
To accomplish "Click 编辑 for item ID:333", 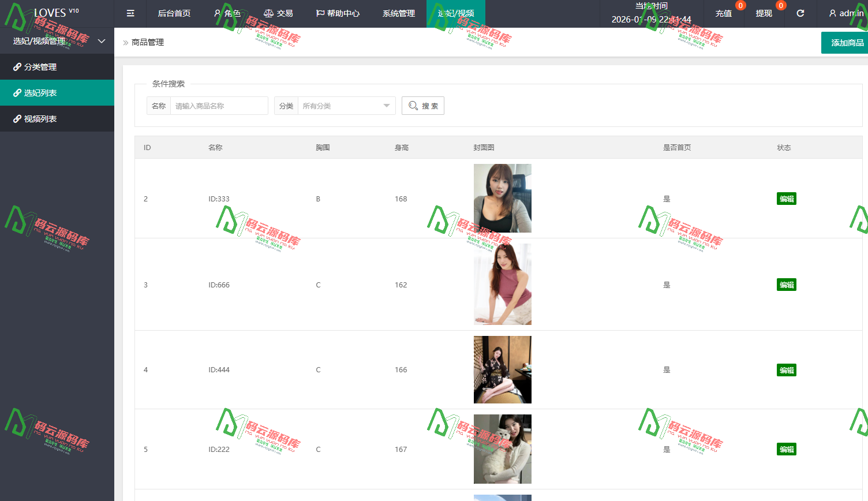I will [787, 199].
